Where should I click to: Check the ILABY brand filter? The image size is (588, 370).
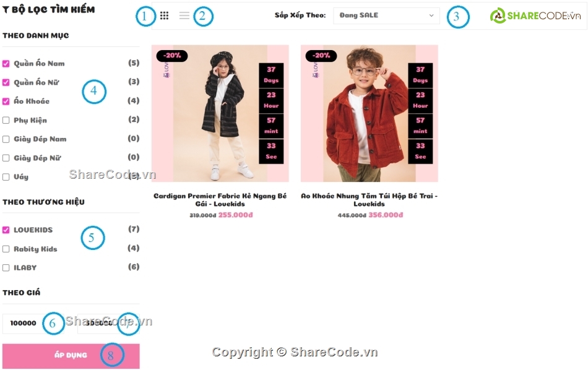click(x=6, y=268)
